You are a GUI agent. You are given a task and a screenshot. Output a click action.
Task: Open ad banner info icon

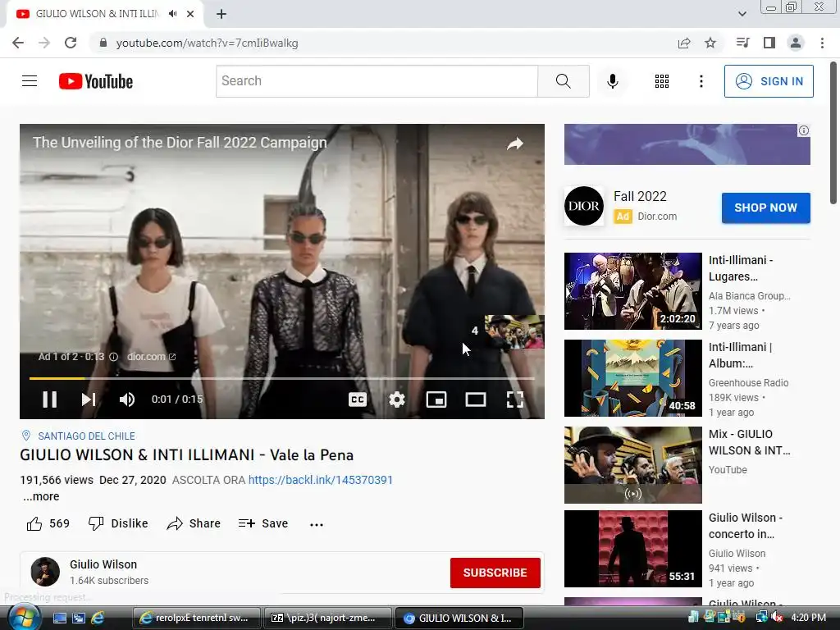point(804,130)
